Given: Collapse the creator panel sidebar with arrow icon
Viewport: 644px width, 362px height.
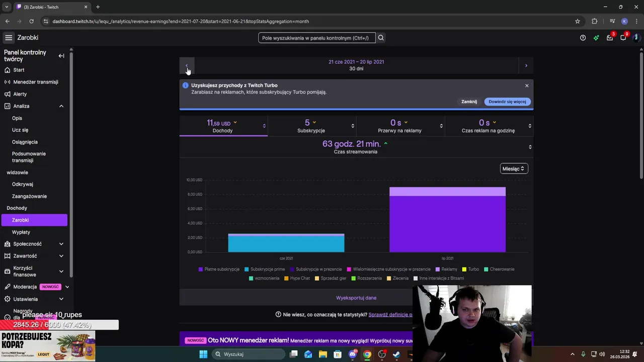Looking at the screenshot, I should pos(61,56).
